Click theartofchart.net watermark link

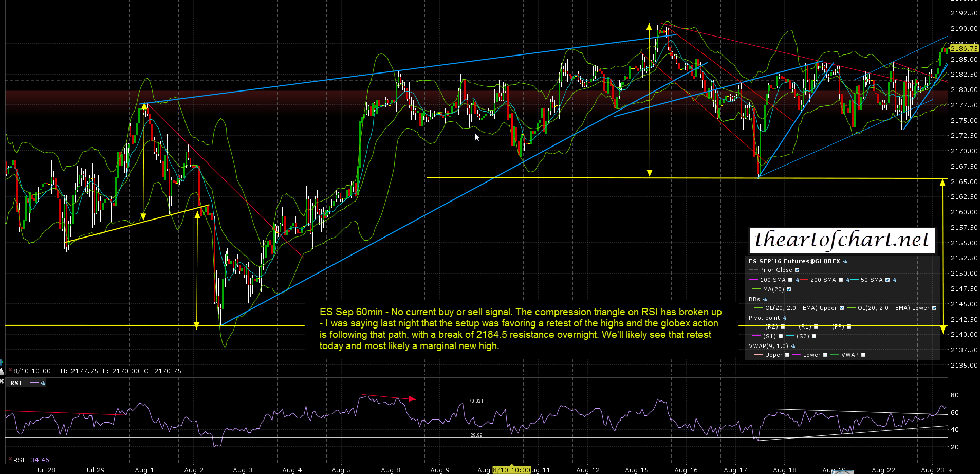tap(842, 240)
